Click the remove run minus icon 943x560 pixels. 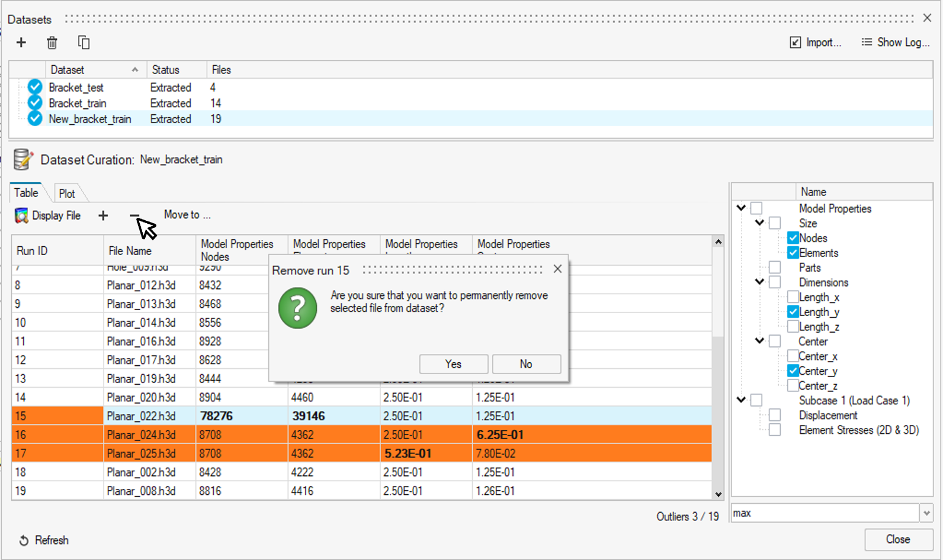pos(134,215)
